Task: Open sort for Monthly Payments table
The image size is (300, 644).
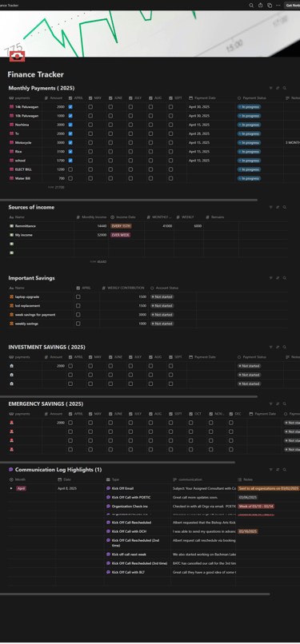Action: click(x=278, y=88)
